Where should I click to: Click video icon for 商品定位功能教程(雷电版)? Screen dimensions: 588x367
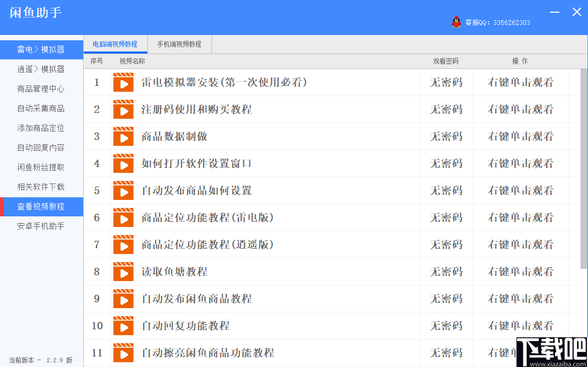click(123, 217)
